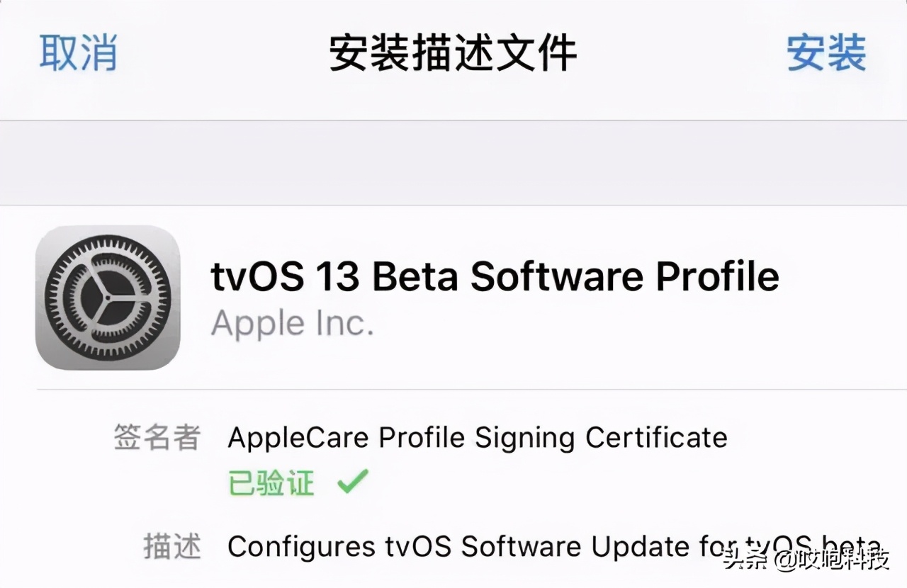Click the gear emblem in the profile header

click(108, 296)
